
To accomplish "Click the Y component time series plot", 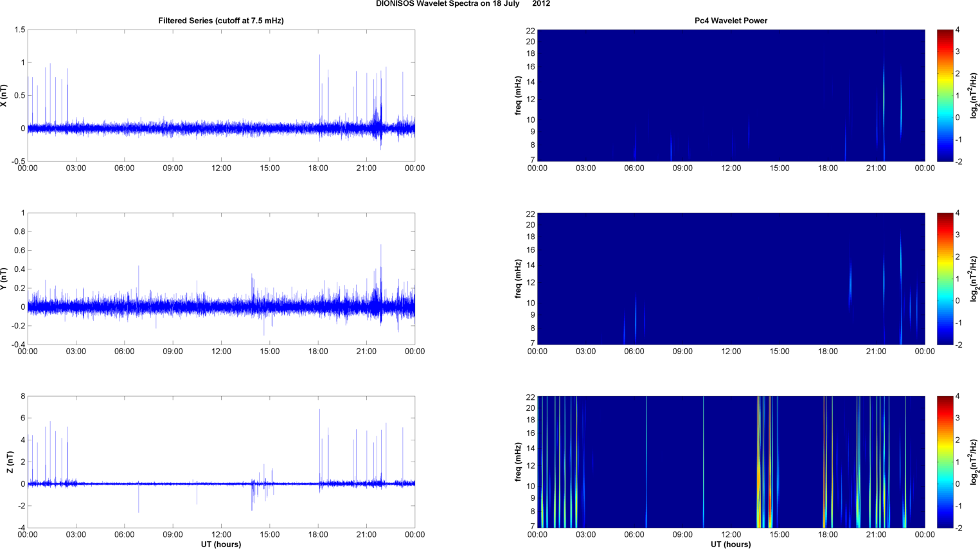I will (x=220, y=278).
